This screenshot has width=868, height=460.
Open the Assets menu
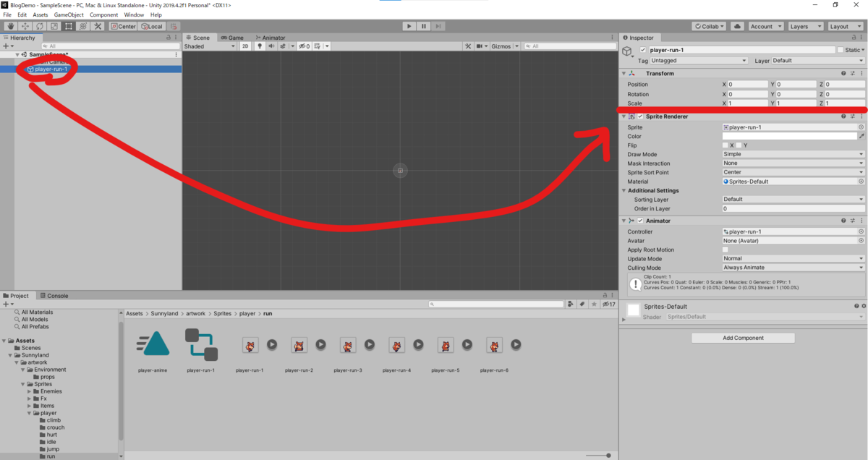pyautogui.click(x=41, y=14)
